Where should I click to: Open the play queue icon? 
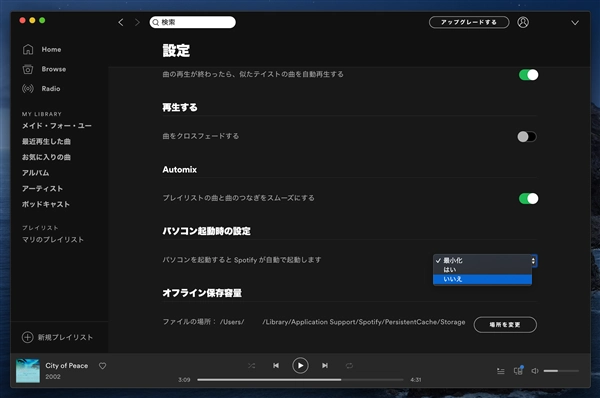[501, 371]
